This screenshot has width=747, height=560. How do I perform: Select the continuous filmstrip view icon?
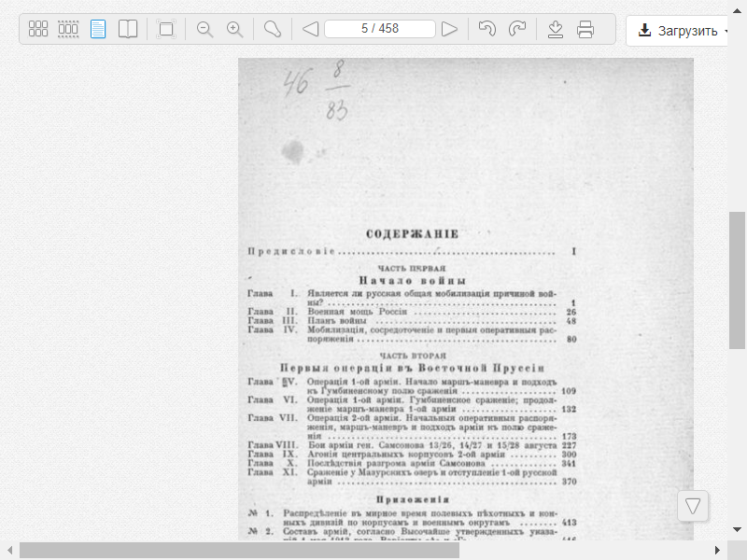point(68,29)
